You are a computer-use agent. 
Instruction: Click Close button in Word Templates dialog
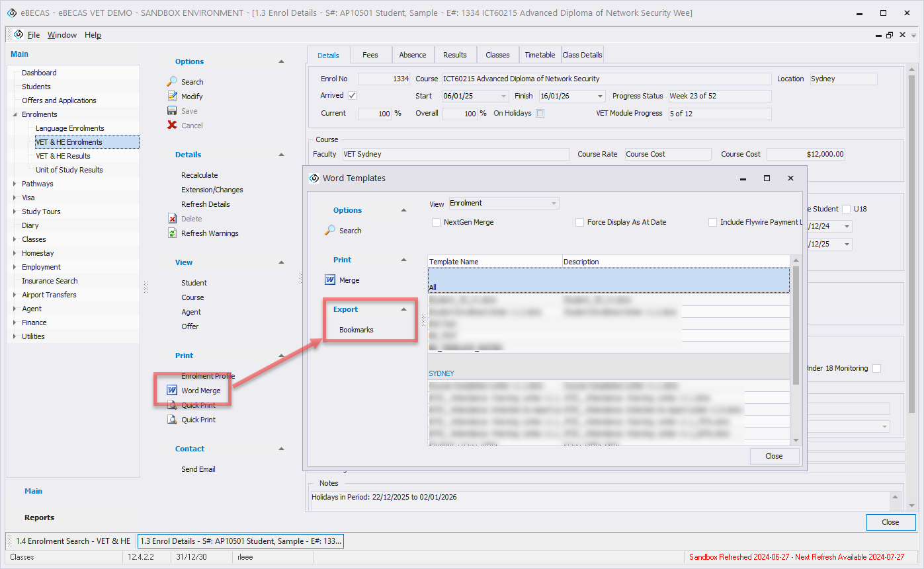pyautogui.click(x=774, y=456)
